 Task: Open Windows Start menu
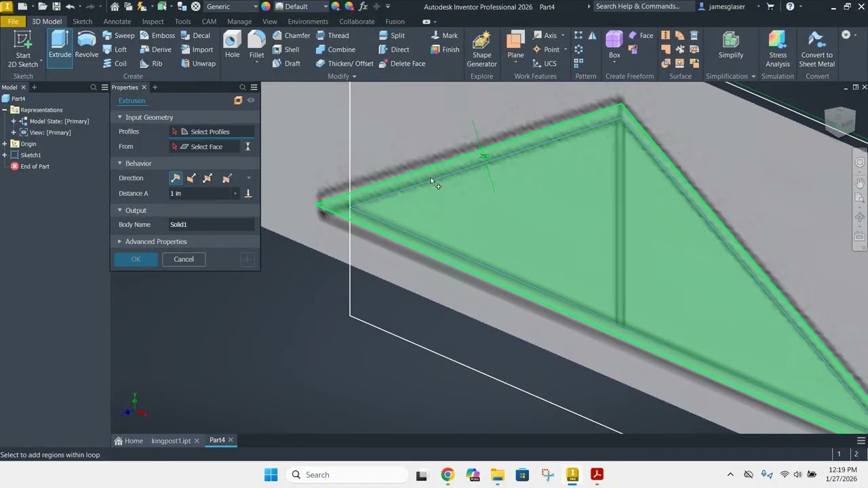tap(271, 474)
